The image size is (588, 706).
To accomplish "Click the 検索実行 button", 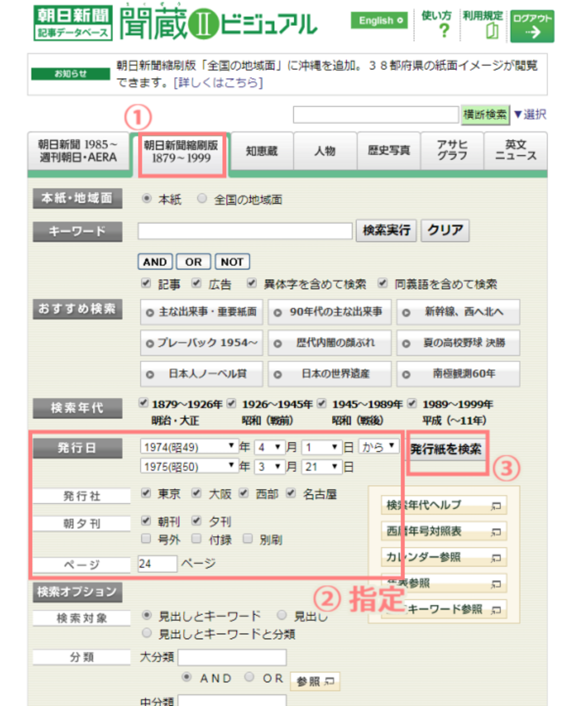I will click(x=386, y=231).
